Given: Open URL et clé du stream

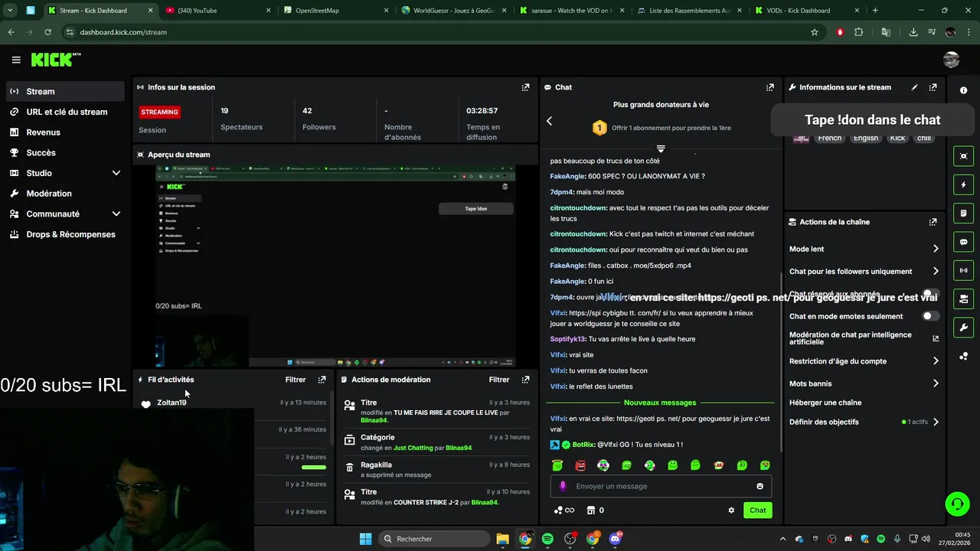Looking at the screenshot, I should 65,112.
